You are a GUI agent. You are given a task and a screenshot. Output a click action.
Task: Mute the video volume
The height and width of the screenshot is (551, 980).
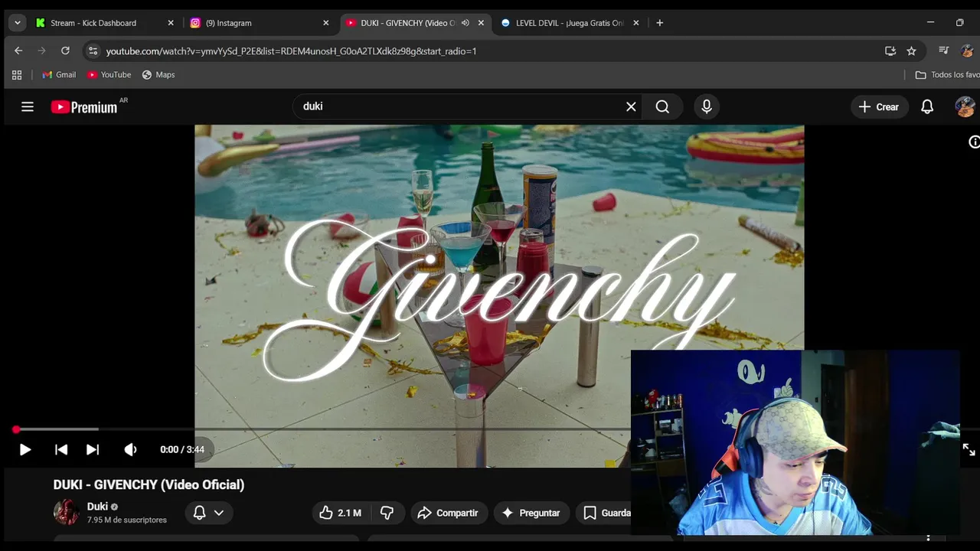click(x=131, y=449)
